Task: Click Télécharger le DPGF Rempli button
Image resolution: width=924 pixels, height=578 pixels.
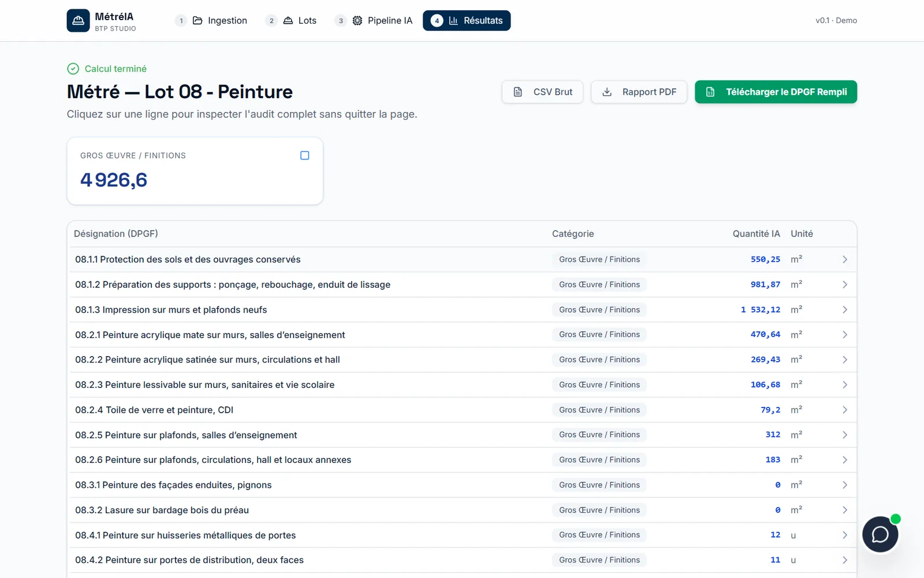Action: coord(776,92)
